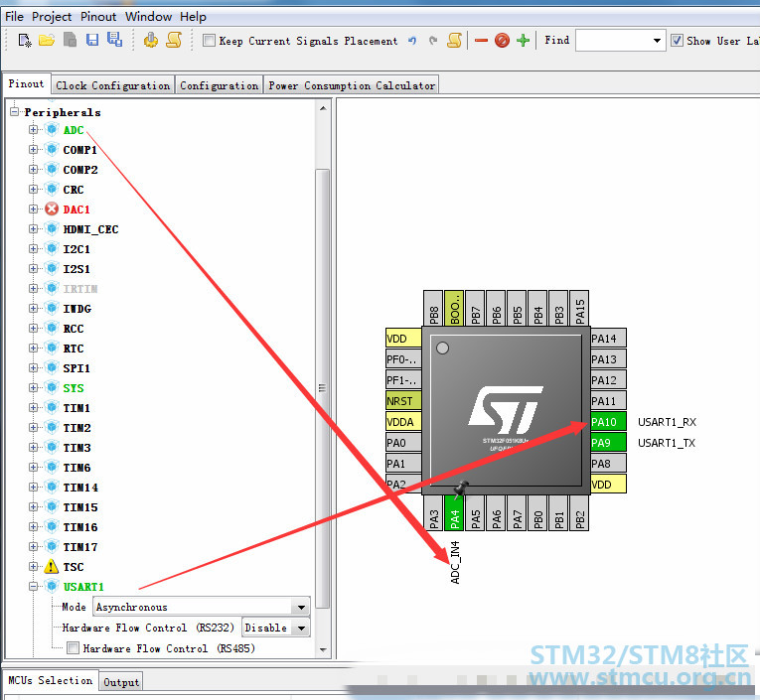Image resolution: width=760 pixels, height=700 pixels.
Task: Click the peripherals panel vertical scrollbar
Action: pos(322,387)
